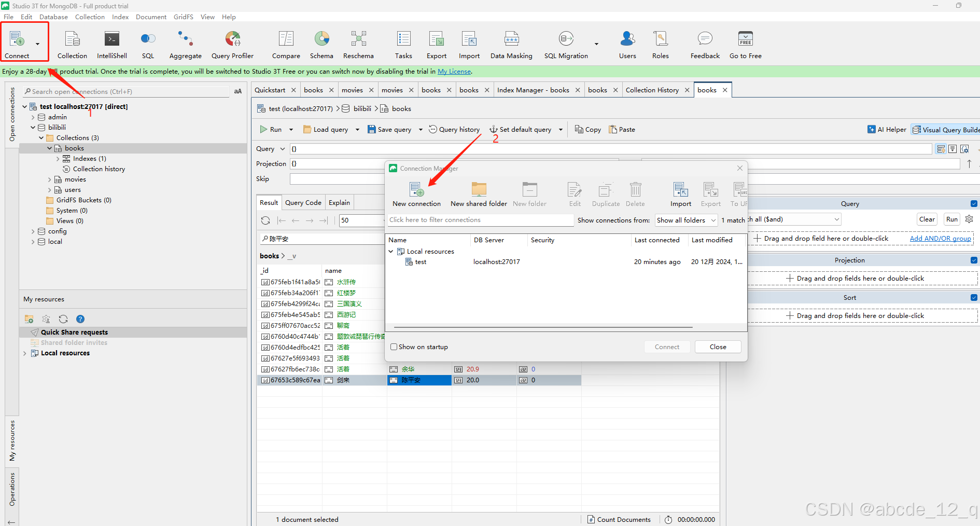This screenshot has width=980, height=526.
Task: Open Schema explorer
Action: [321, 45]
